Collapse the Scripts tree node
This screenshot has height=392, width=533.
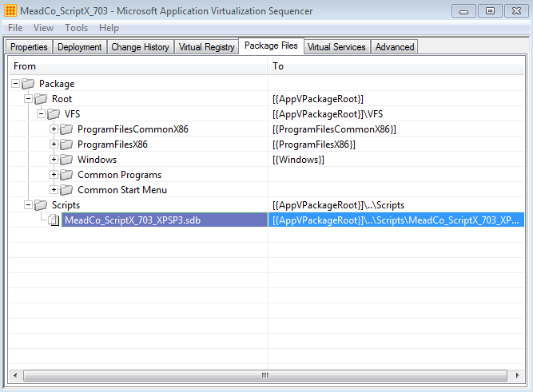[x=28, y=204]
